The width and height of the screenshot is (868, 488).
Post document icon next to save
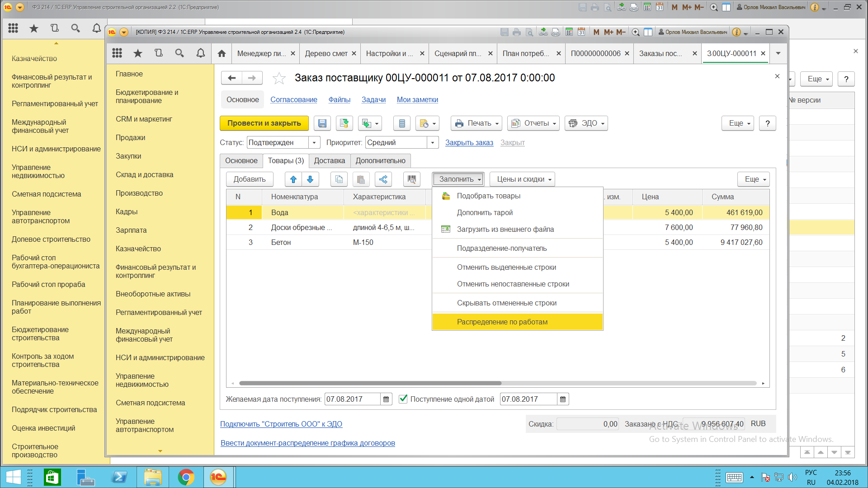[344, 123]
